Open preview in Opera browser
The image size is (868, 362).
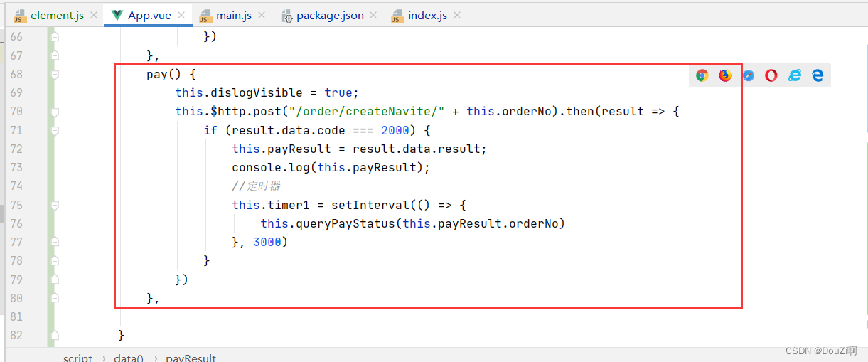click(x=771, y=75)
